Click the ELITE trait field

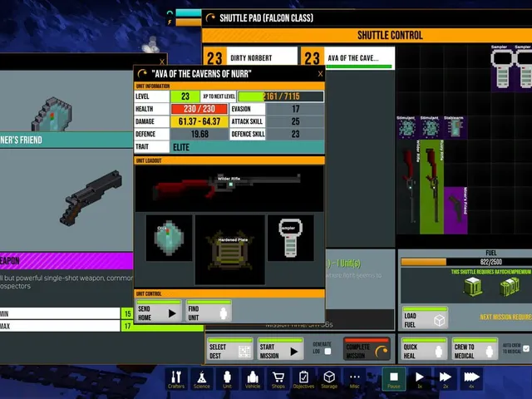[247, 147]
